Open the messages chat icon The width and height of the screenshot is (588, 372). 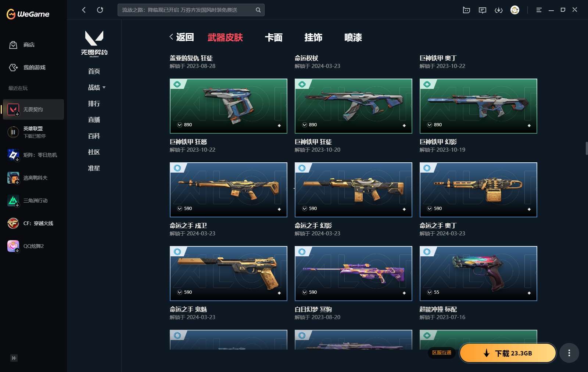point(483,10)
